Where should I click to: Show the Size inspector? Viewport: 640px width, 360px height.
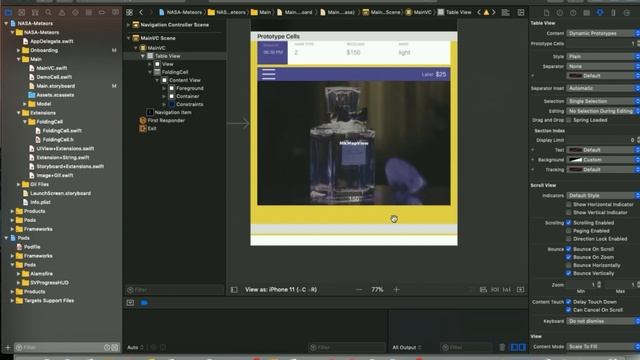[613, 13]
